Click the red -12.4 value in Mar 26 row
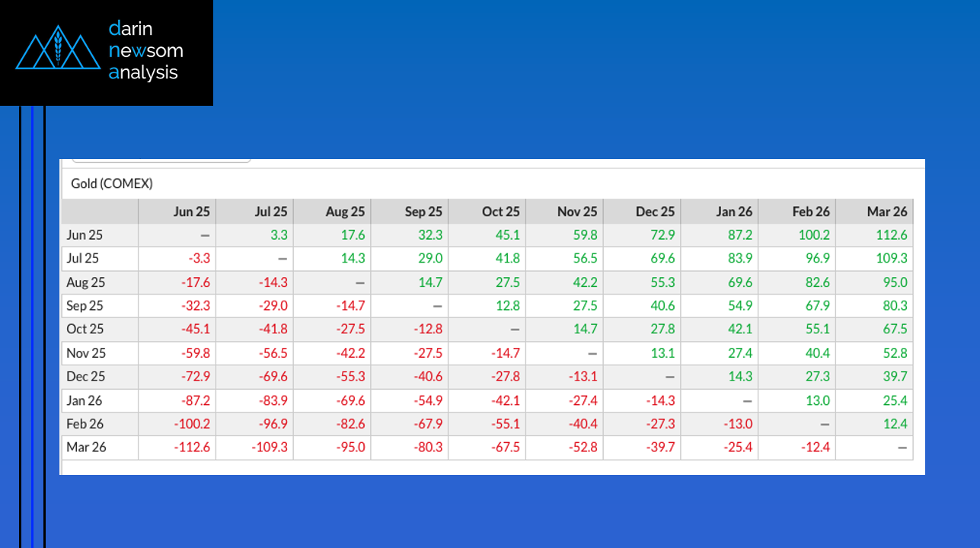Image resolution: width=980 pixels, height=548 pixels. tap(814, 448)
